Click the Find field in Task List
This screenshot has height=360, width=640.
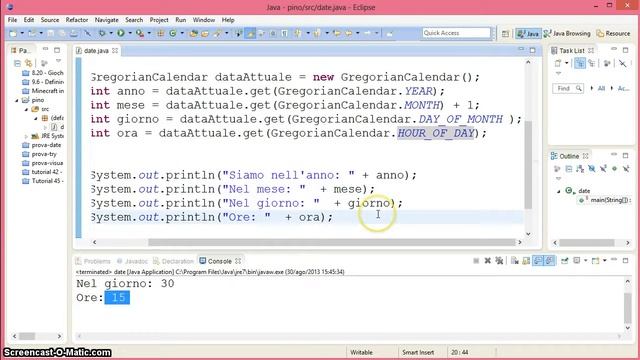click(x=568, y=88)
